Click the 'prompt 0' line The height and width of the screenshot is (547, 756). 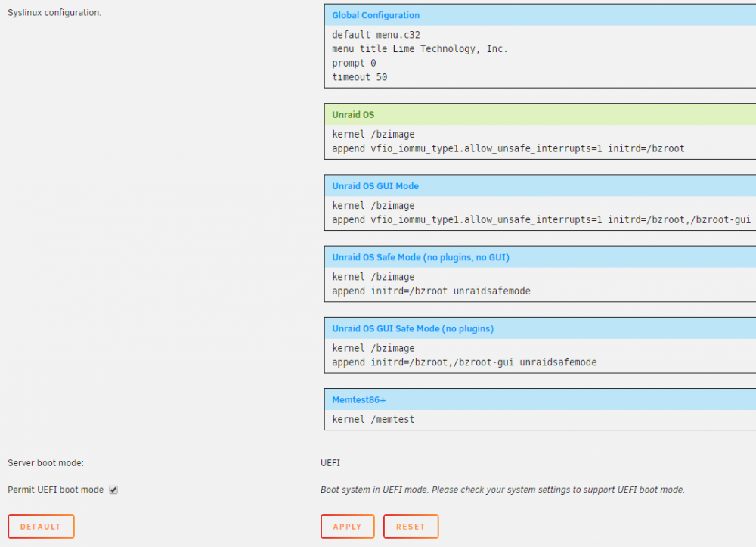(354, 64)
